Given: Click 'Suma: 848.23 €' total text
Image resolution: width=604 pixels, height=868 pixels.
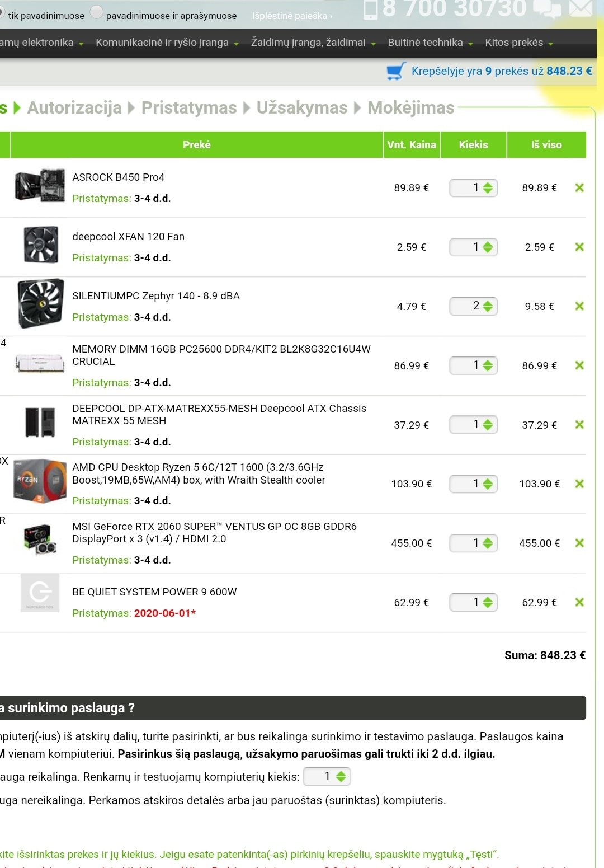Looking at the screenshot, I should pos(545,655).
